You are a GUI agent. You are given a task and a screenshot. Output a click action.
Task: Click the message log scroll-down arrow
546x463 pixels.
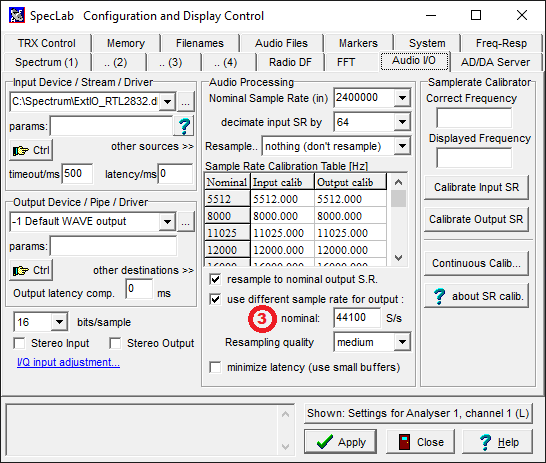tap(285, 447)
